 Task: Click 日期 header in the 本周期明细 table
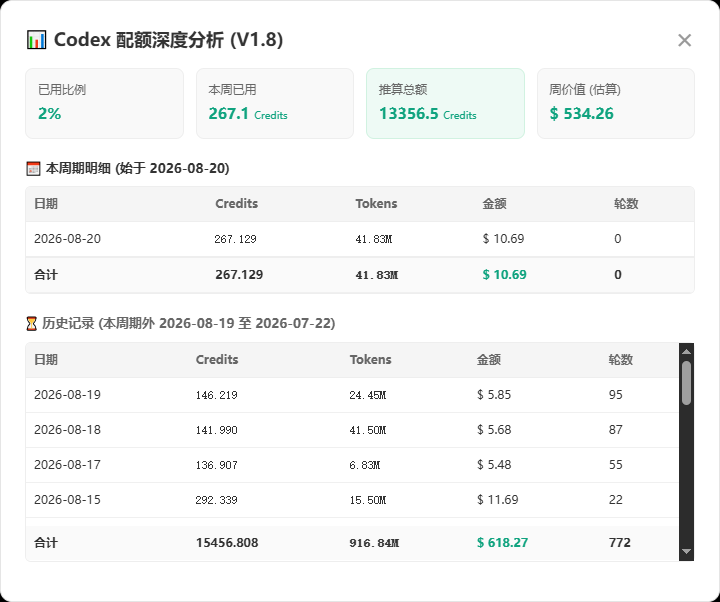pos(46,204)
